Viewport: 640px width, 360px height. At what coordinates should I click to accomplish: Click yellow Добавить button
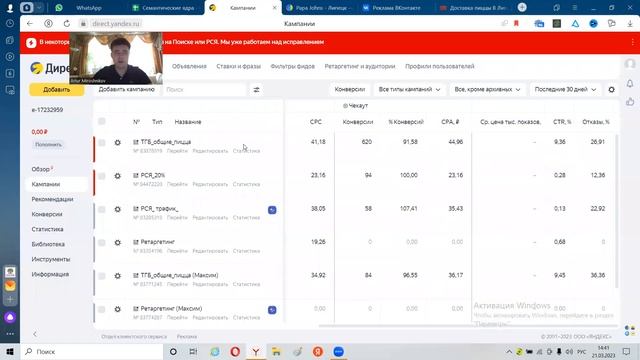tap(57, 89)
